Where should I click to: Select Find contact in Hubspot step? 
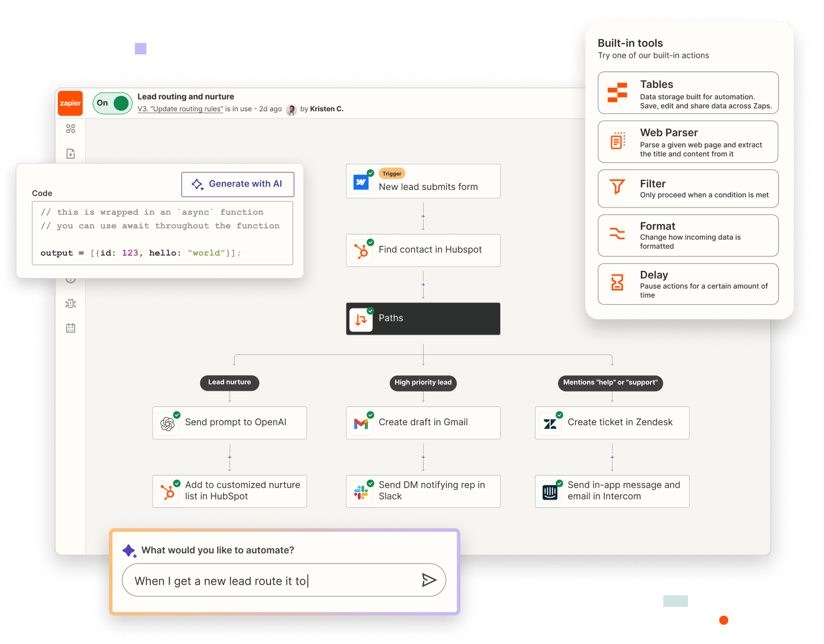(x=423, y=250)
